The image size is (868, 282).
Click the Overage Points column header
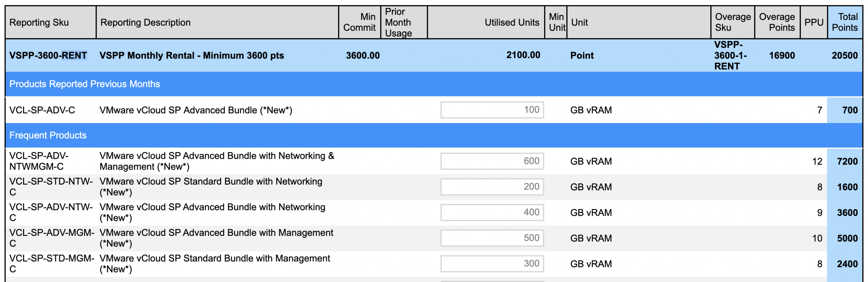(x=777, y=22)
